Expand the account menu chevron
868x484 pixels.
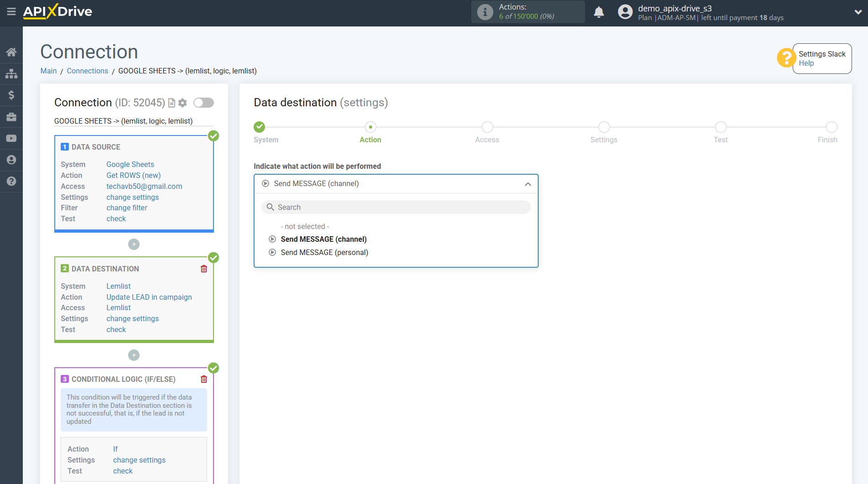click(858, 12)
